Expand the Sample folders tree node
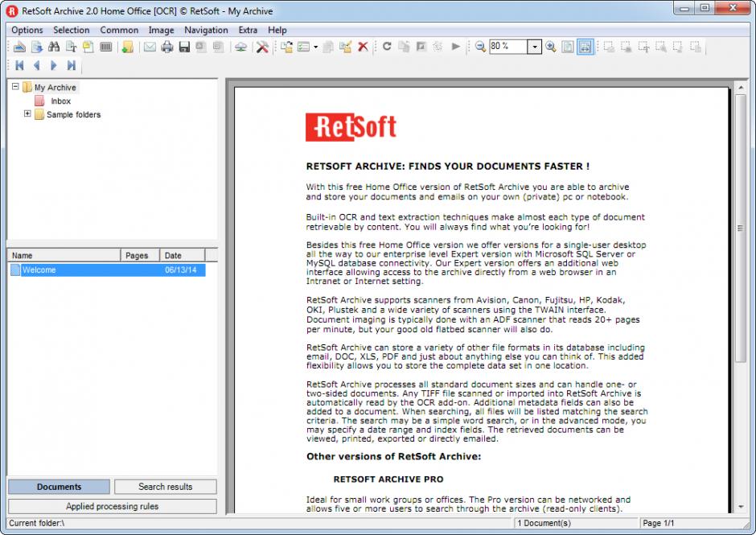This screenshot has height=535, width=756. (27, 114)
